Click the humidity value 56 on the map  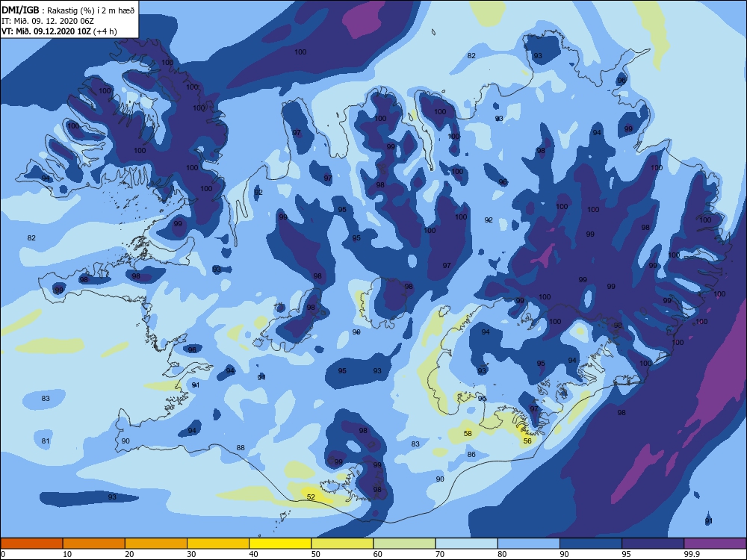coord(527,441)
